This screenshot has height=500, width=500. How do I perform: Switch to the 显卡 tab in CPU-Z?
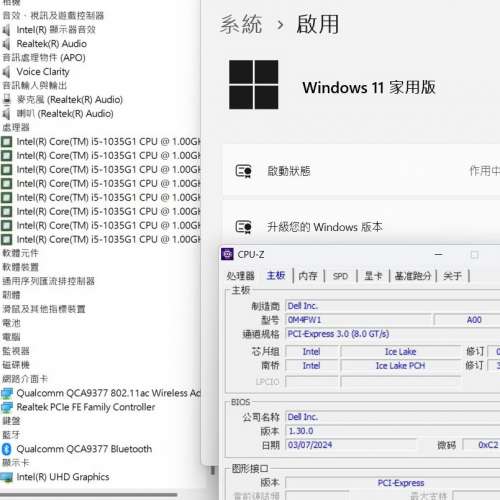coord(373,276)
